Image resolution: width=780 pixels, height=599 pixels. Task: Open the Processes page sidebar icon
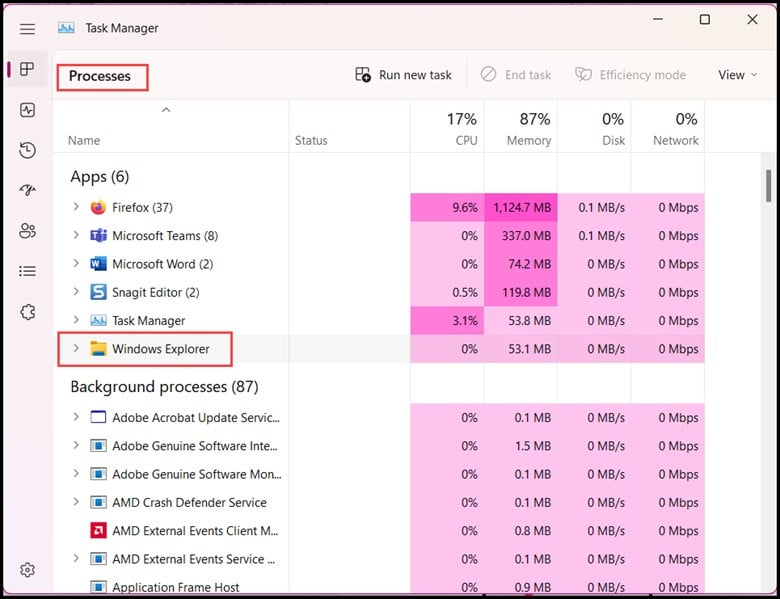coord(27,69)
